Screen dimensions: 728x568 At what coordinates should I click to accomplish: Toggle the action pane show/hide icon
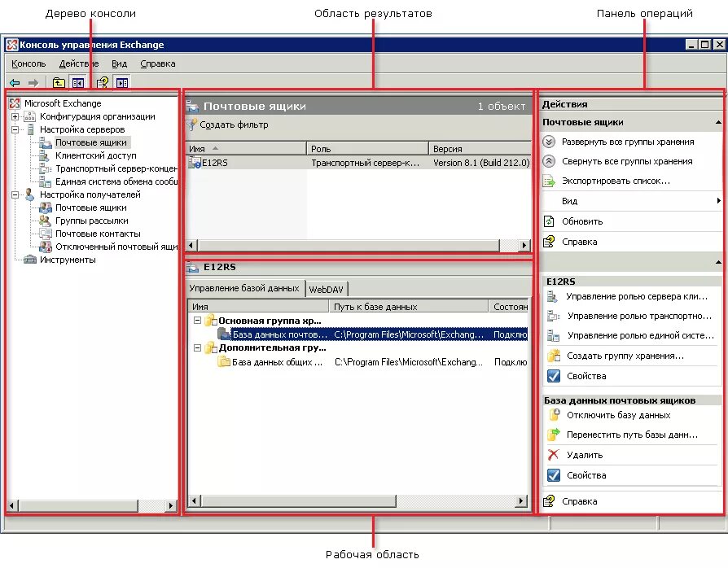tap(121, 83)
